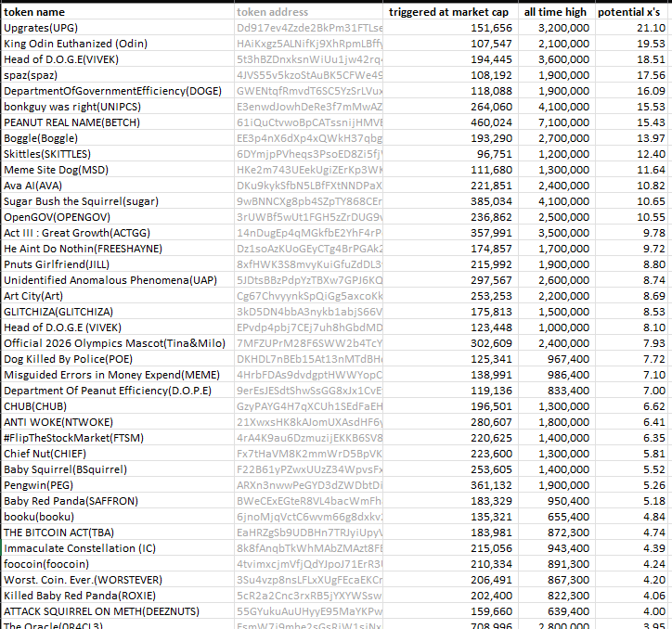Screen dimensions: 672x629
Task: Click the 'triggered at market cap' header
Action: pos(450,12)
